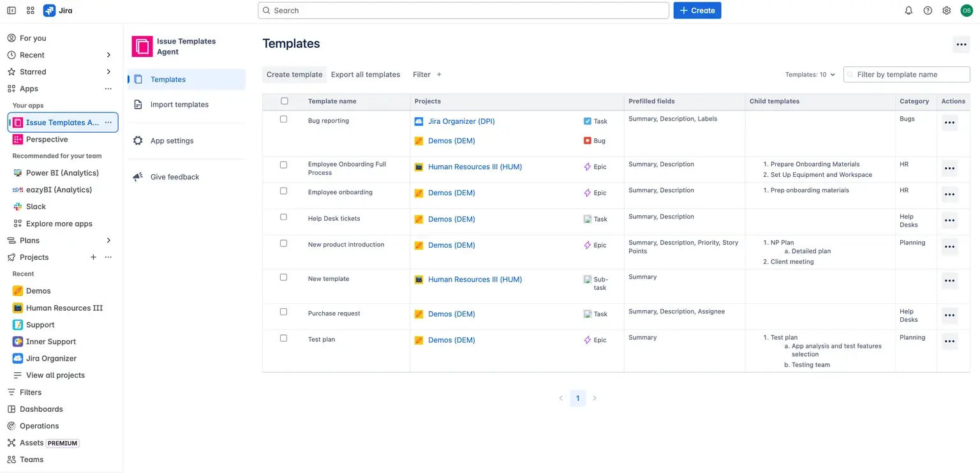This screenshot has width=980, height=473.
Task: Open the notifications bell icon
Action: click(909, 10)
